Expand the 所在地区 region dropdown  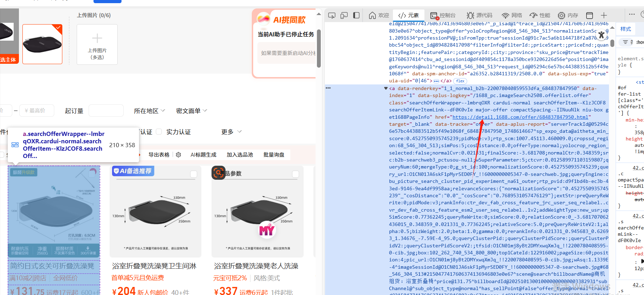tap(150, 111)
